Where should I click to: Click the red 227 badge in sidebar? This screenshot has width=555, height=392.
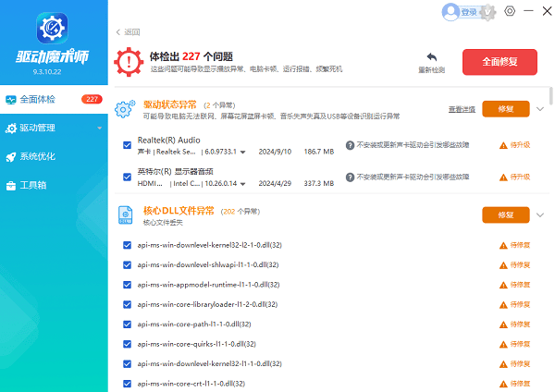92,100
